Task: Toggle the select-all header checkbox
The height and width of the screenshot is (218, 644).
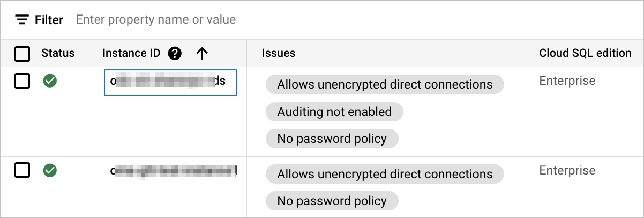Action: 22,54
